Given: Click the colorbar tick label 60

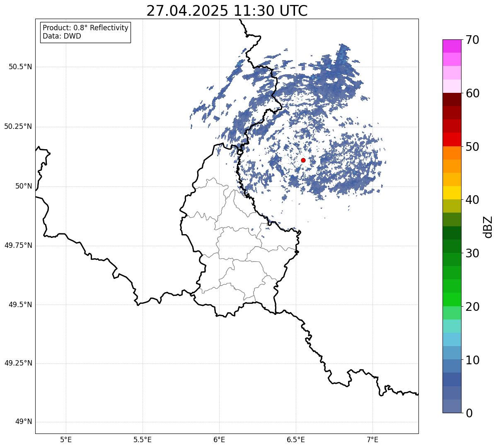Looking at the screenshot, I should [x=472, y=93].
